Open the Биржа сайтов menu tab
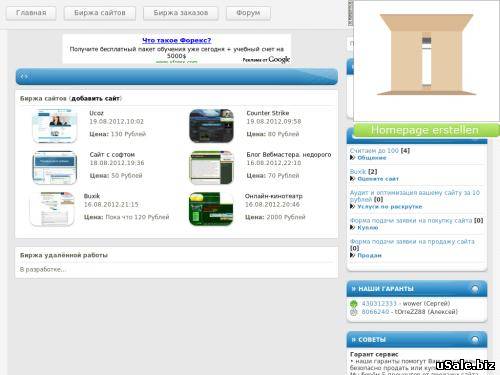The width and height of the screenshot is (500, 375). point(100,13)
